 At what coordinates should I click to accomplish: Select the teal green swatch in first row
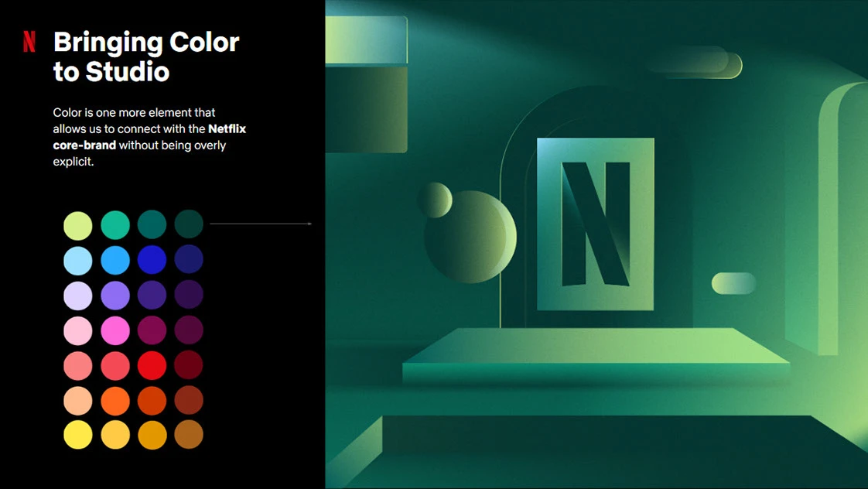(115, 225)
